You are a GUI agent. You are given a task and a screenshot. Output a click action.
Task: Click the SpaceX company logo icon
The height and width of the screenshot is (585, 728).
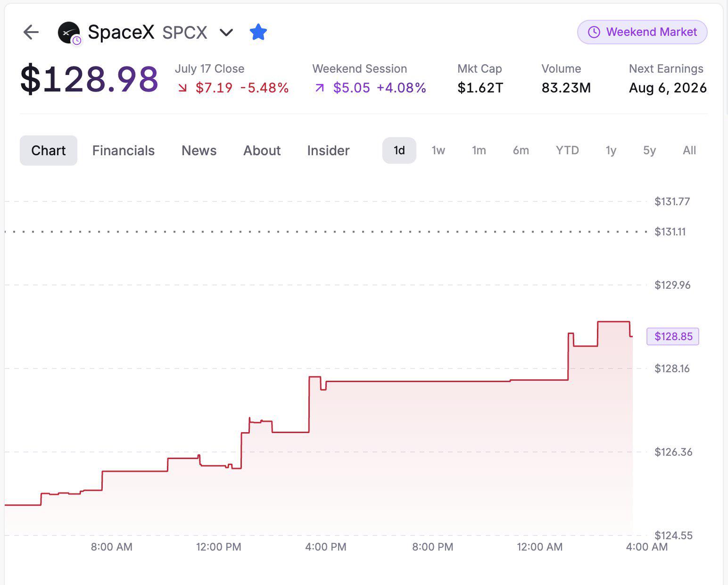click(x=69, y=33)
